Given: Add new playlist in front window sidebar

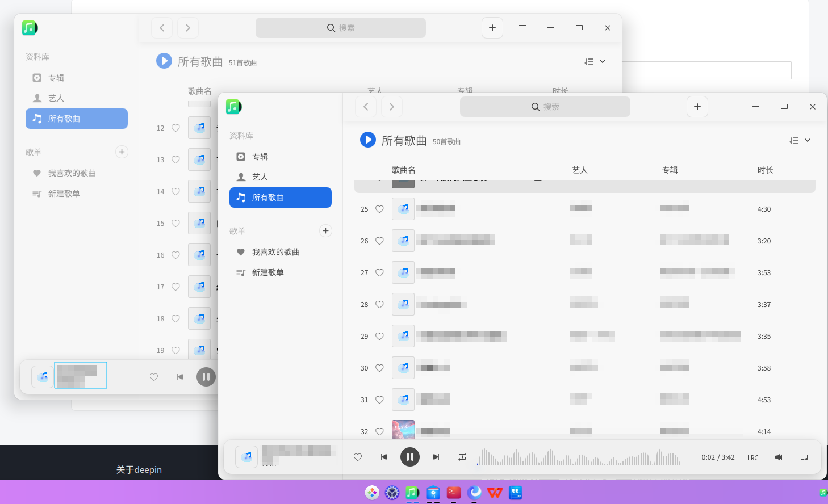Looking at the screenshot, I should 325,230.
